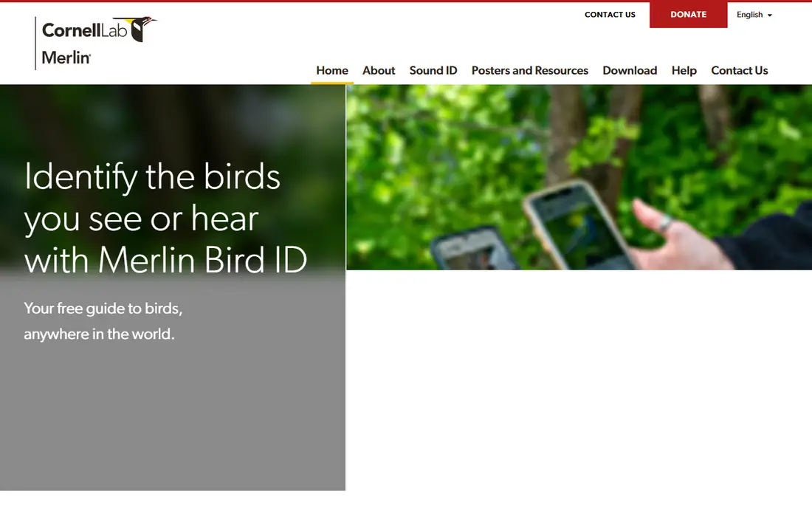812x508 pixels.
Task: Click the red DONATE button
Action: pyautogui.click(x=688, y=15)
